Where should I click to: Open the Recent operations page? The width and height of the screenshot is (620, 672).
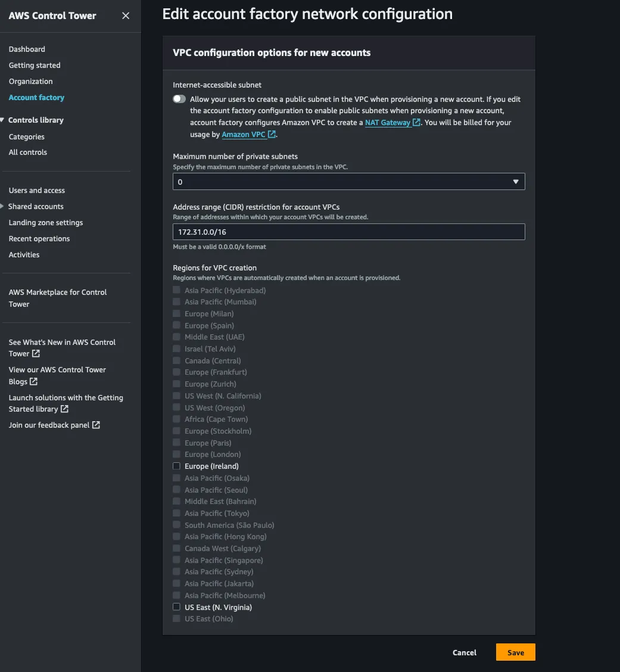click(39, 238)
